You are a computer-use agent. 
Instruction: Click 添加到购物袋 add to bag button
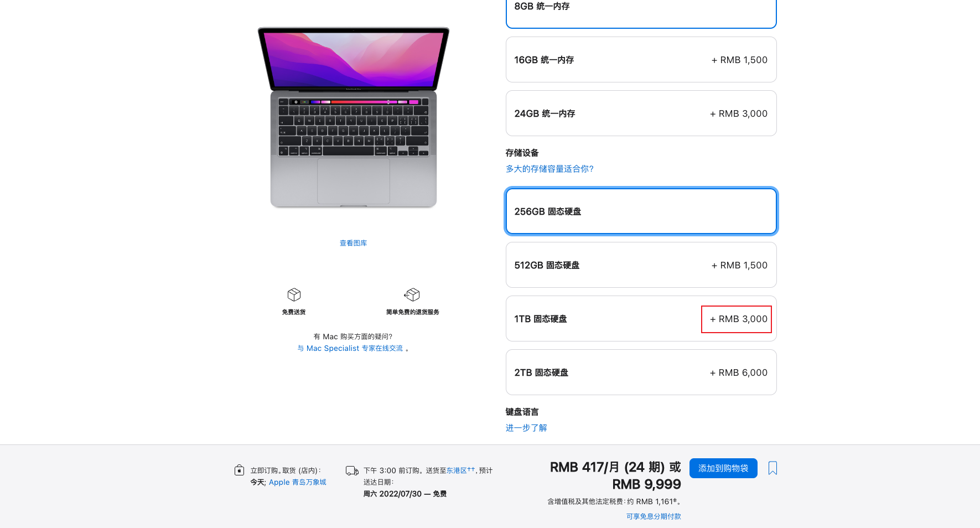click(x=723, y=468)
